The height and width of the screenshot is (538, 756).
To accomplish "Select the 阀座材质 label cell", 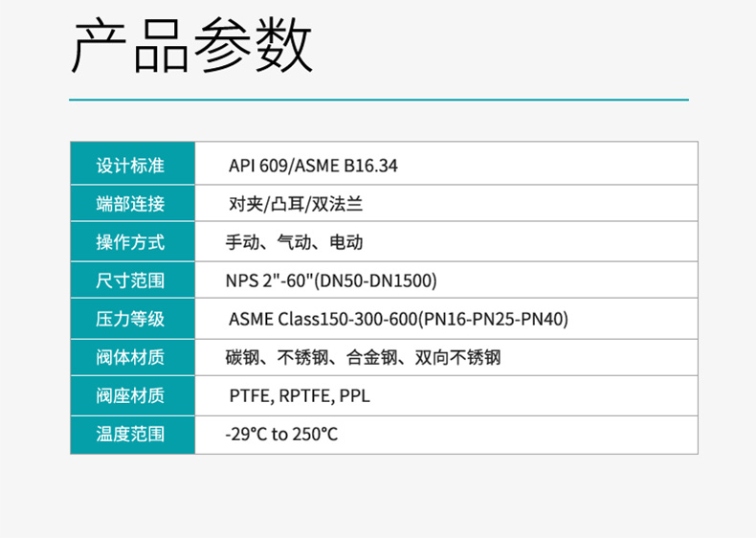I will pyautogui.click(x=131, y=395).
